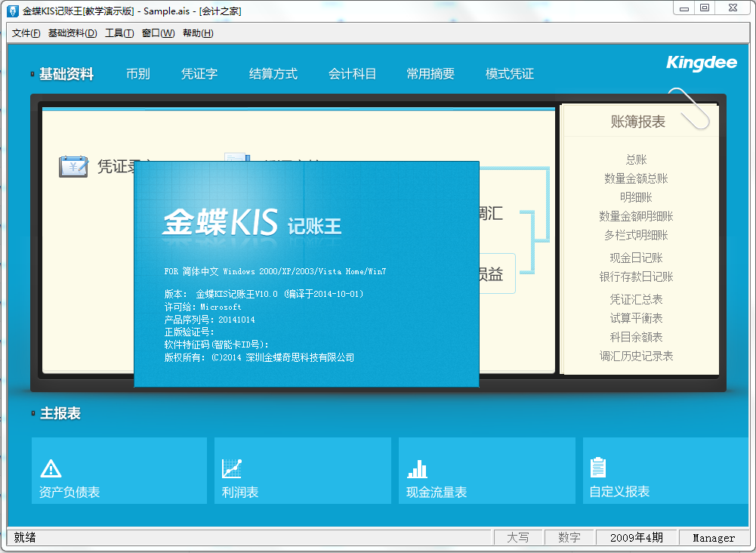Viewport: 756px width, 553px height.
Task: Open the 文件(F) menu
Action: pyautogui.click(x=26, y=33)
